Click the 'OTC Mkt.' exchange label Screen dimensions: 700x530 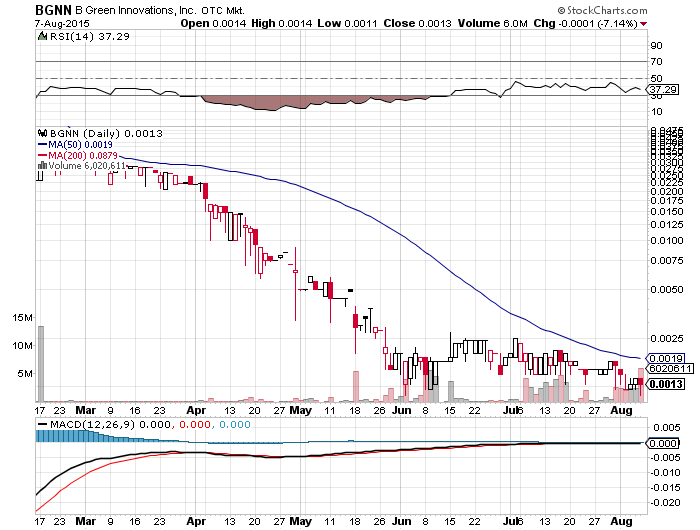coord(223,10)
